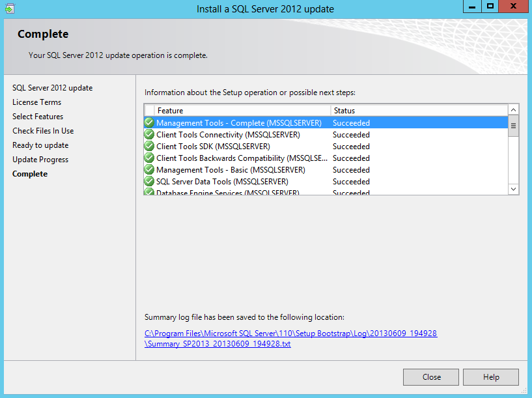Select Client Tools SDK (MSSQLSERVER) row
Image resolution: width=532 pixels, height=398 pixels.
(x=326, y=147)
